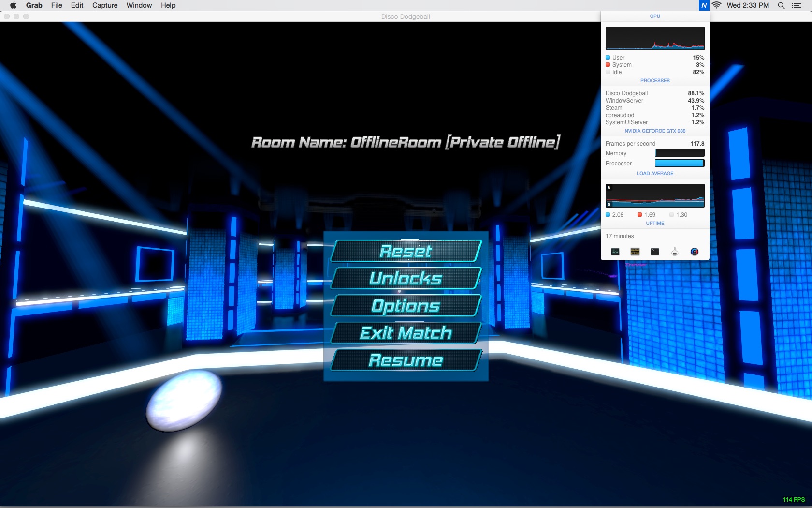Screen dimensions: 812x508
Task: Open the game Options
Action: pyautogui.click(x=406, y=305)
